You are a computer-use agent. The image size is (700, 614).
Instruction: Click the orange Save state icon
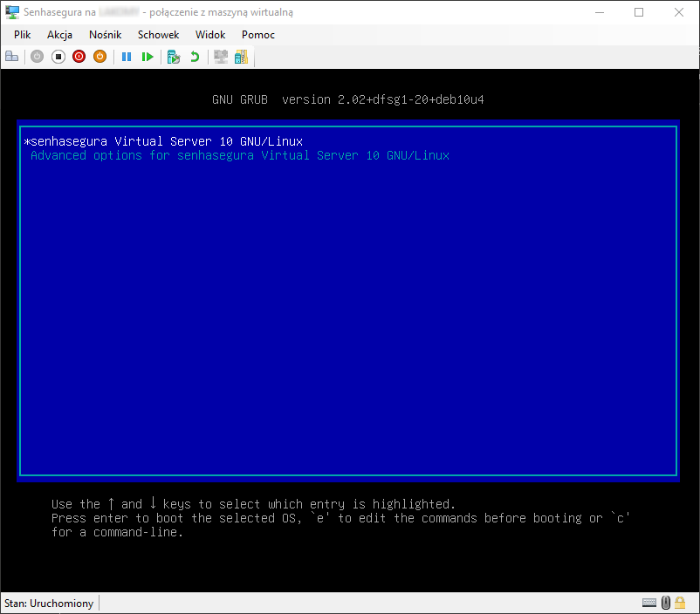tap(100, 57)
